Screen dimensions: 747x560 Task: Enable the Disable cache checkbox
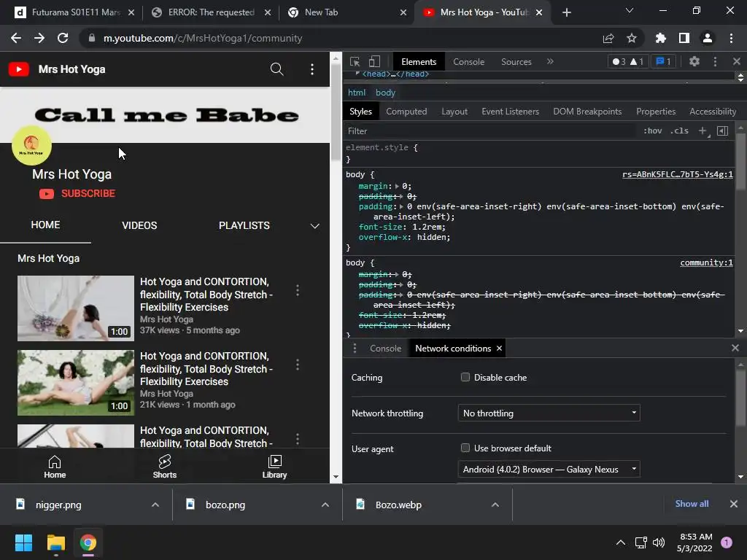point(465,377)
